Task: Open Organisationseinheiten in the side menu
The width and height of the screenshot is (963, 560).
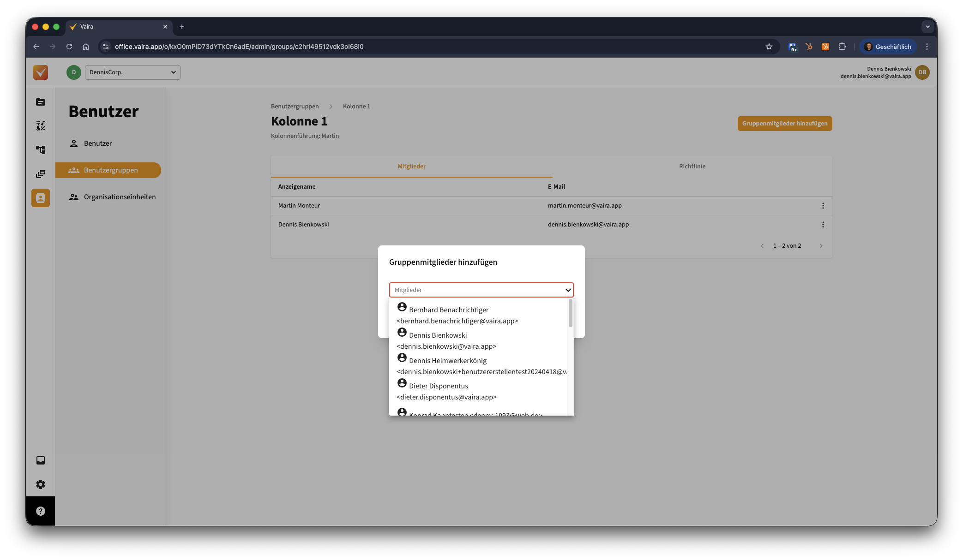Action: [120, 197]
